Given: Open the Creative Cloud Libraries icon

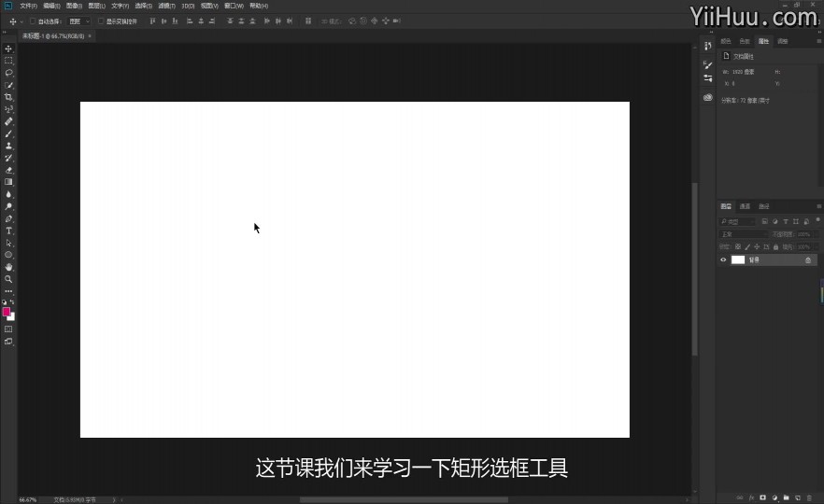Looking at the screenshot, I should [x=708, y=97].
